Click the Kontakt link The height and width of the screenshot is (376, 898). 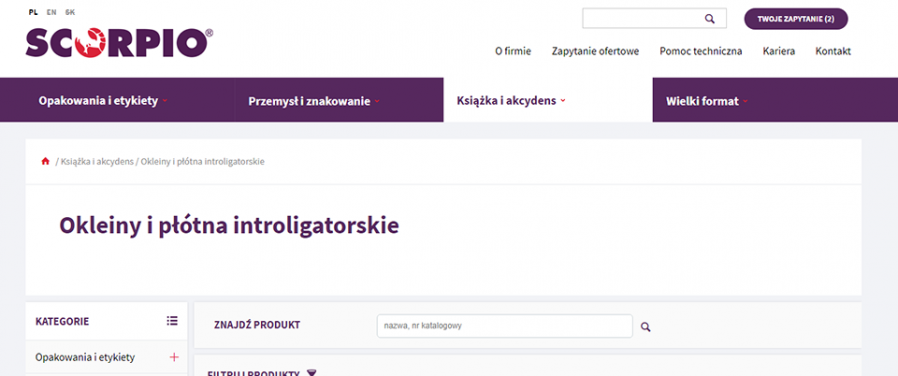pos(833,51)
